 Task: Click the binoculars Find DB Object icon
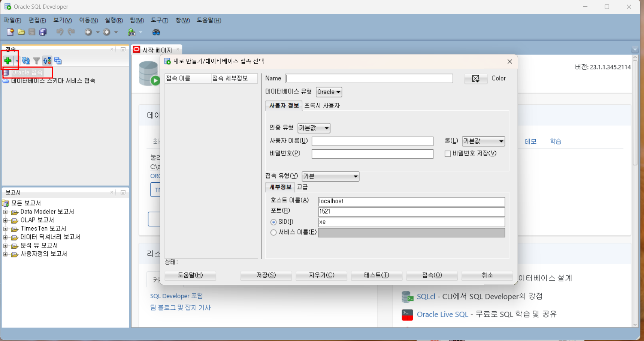[x=156, y=32]
